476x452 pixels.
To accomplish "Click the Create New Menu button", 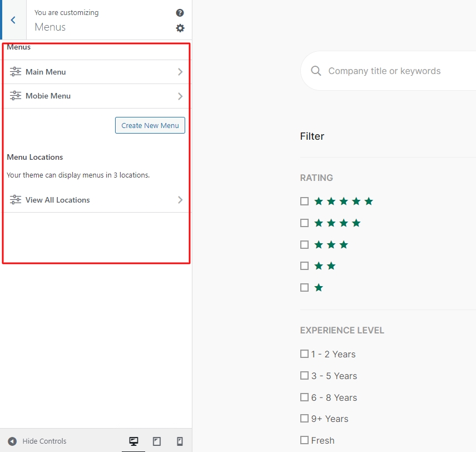I will [150, 125].
